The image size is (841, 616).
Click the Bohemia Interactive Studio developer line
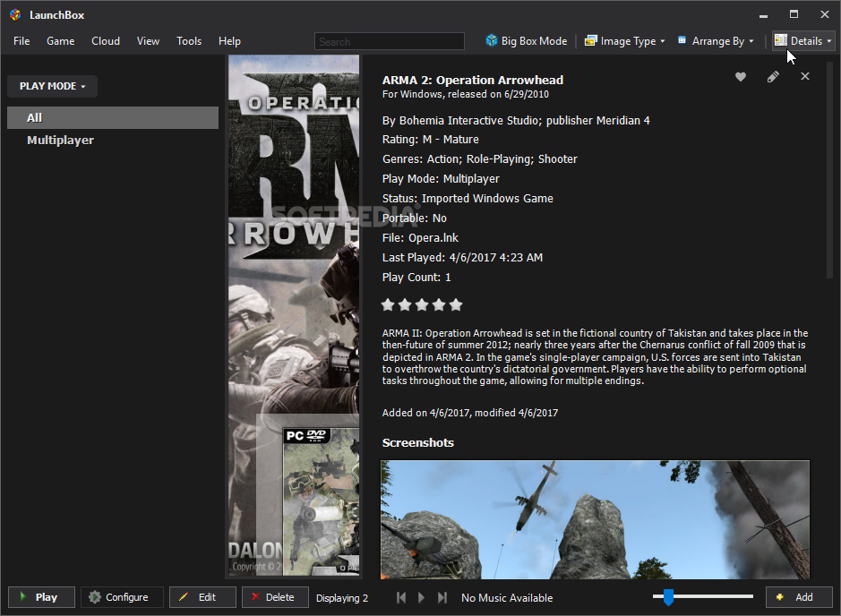coord(516,121)
